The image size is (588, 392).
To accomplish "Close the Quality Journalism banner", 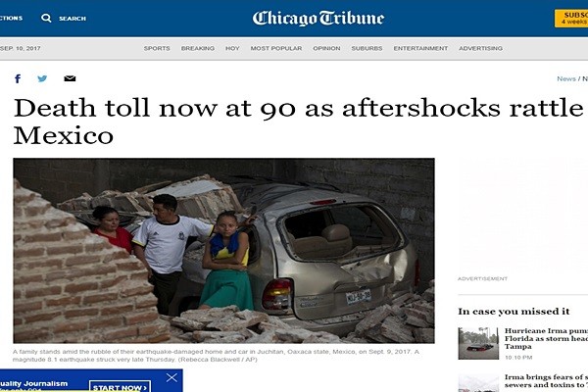I will coord(171,377).
